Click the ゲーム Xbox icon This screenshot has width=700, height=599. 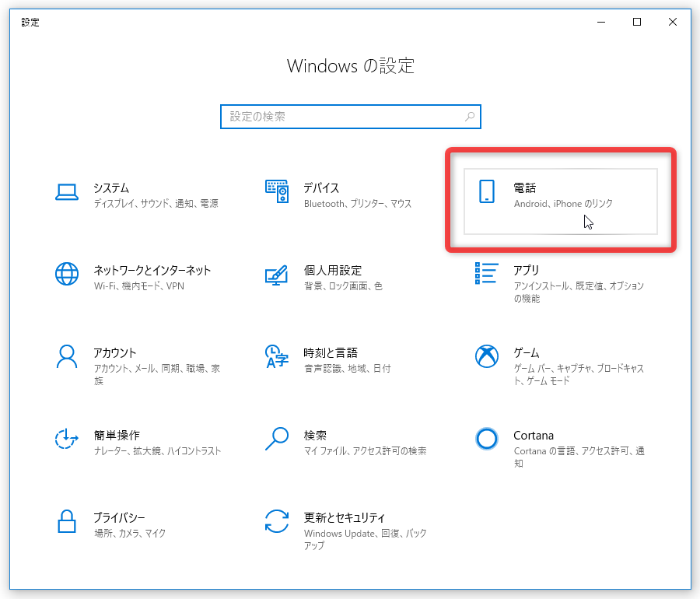click(487, 356)
